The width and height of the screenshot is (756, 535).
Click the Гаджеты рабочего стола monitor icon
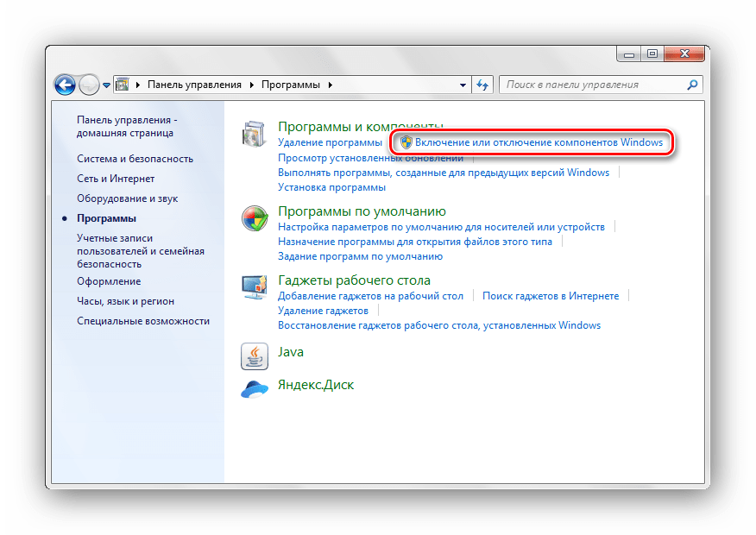point(254,287)
